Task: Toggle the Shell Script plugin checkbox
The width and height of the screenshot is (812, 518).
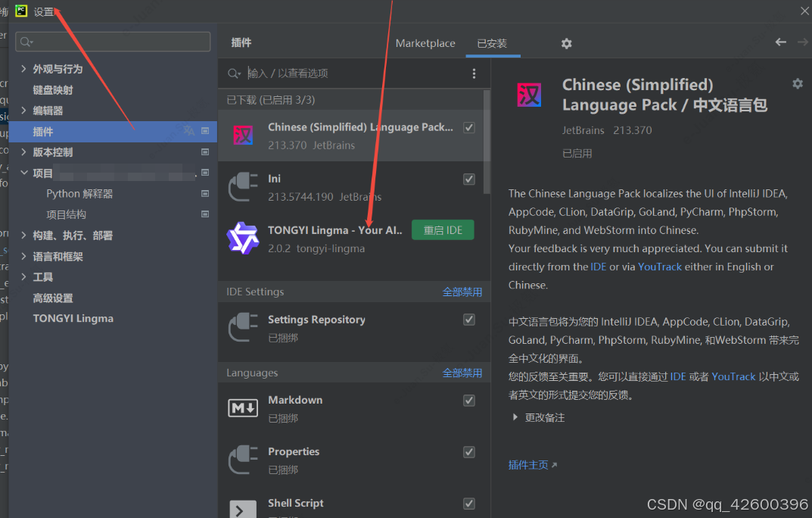Action: (x=469, y=504)
